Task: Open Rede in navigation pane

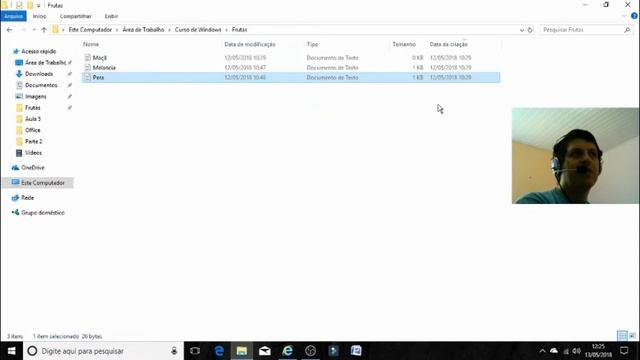Action: pyautogui.click(x=27, y=198)
